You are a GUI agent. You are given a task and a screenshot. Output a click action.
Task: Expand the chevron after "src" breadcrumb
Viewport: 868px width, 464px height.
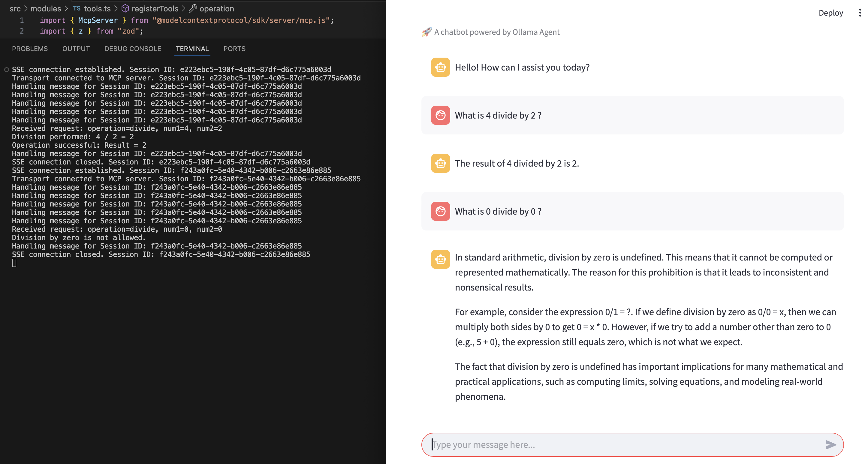[x=26, y=9]
